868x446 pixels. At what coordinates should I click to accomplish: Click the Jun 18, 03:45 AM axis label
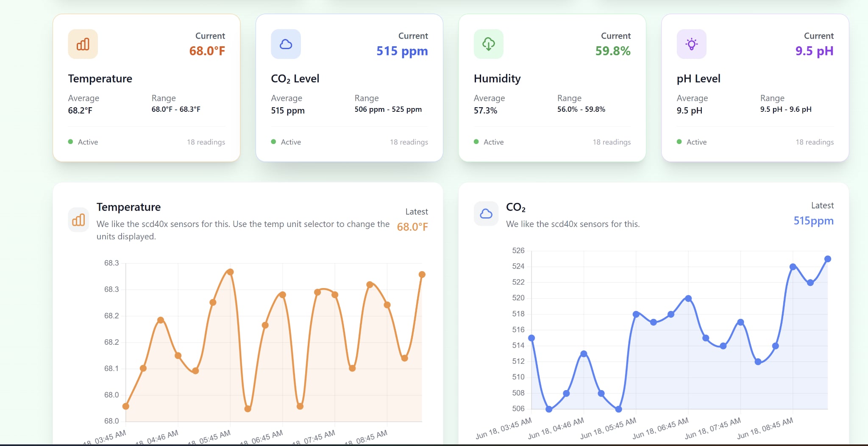pyautogui.click(x=504, y=428)
